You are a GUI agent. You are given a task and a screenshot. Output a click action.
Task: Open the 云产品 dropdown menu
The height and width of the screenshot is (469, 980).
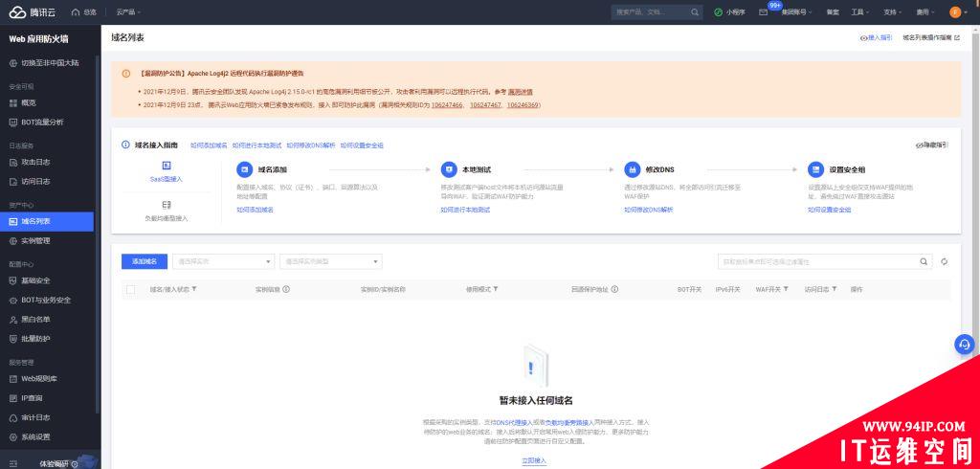[x=129, y=11]
